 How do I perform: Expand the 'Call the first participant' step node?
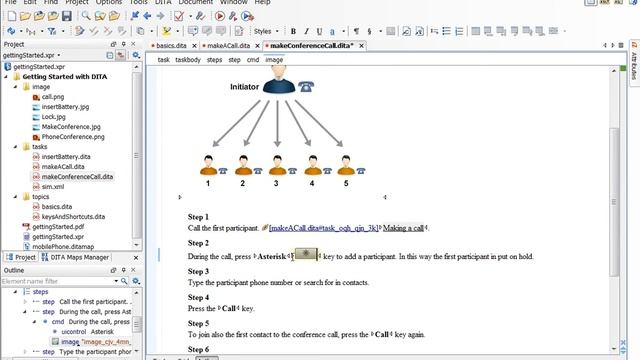pyautogui.click(x=25, y=302)
